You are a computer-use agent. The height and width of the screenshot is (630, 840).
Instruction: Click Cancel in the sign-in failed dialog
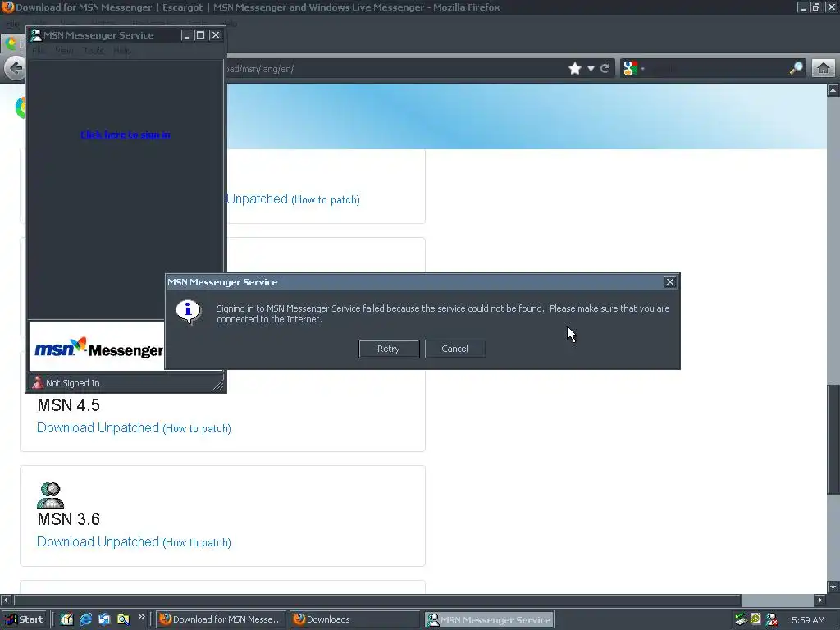coord(454,349)
